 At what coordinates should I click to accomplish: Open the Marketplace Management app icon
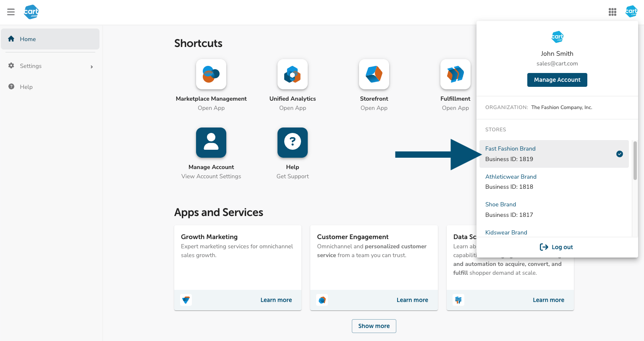pos(211,74)
